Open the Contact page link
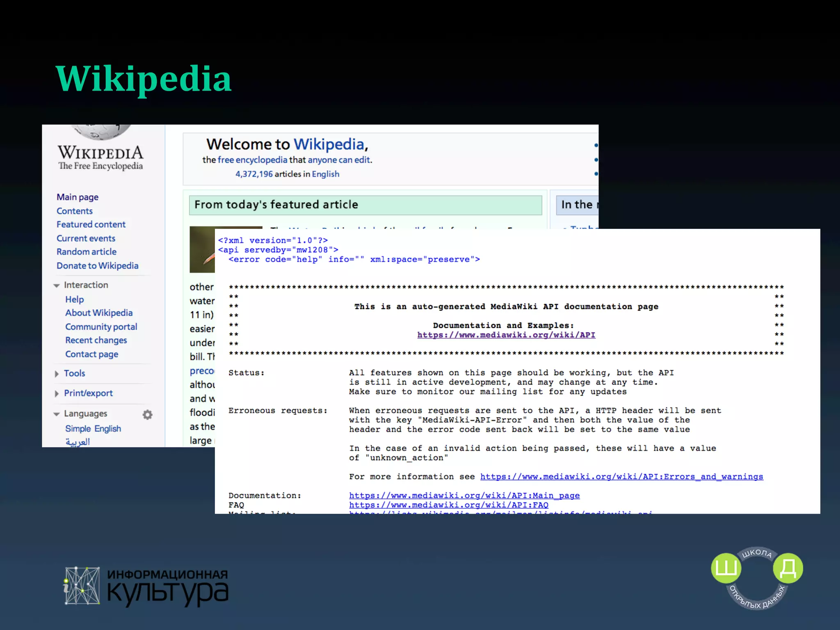Viewport: 840px width, 630px height. [92, 354]
